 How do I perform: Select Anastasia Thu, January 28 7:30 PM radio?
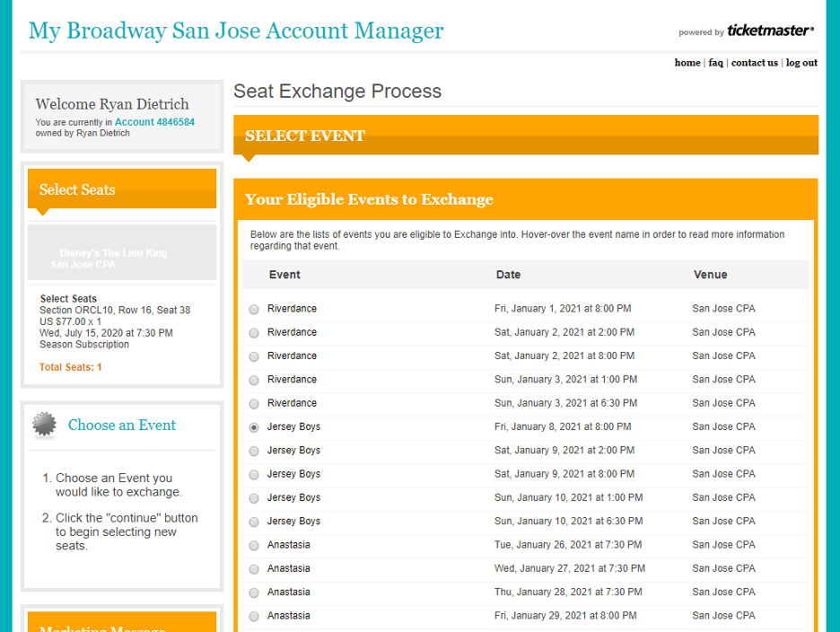tap(254, 592)
